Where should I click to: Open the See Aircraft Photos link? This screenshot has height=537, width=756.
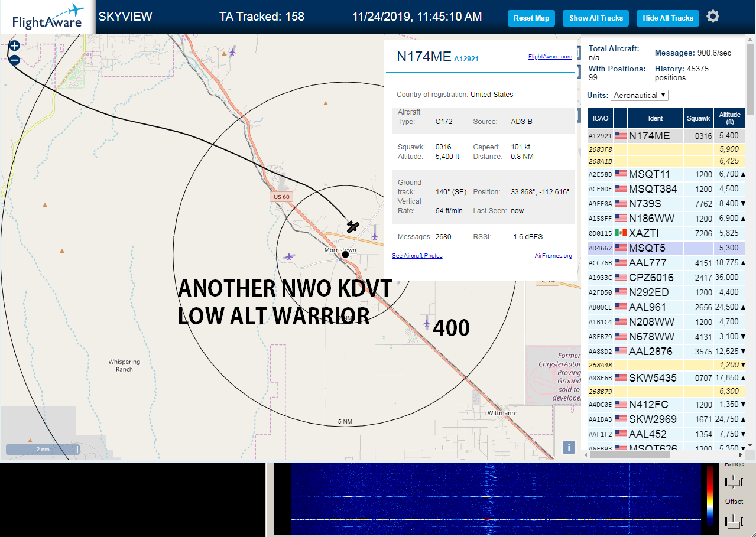click(x=417, y=256)
